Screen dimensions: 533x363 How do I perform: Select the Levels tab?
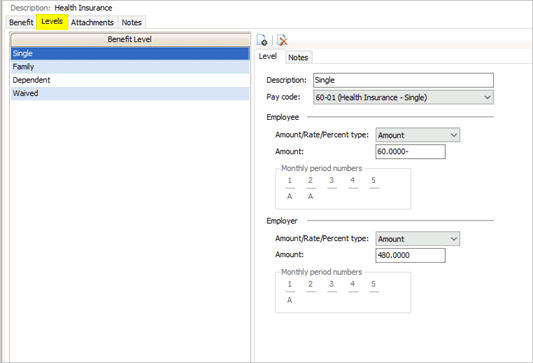[x=52, y=21]
